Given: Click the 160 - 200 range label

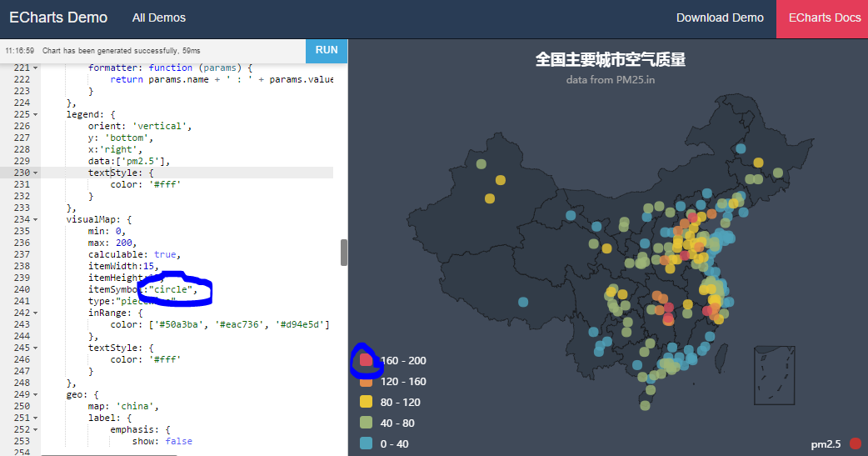Looking at the screenshot, I should tap(403, 361).
